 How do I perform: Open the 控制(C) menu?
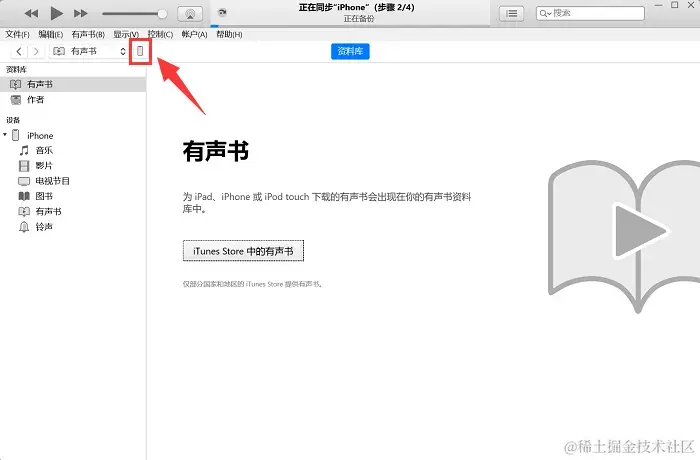pos(160,34)
